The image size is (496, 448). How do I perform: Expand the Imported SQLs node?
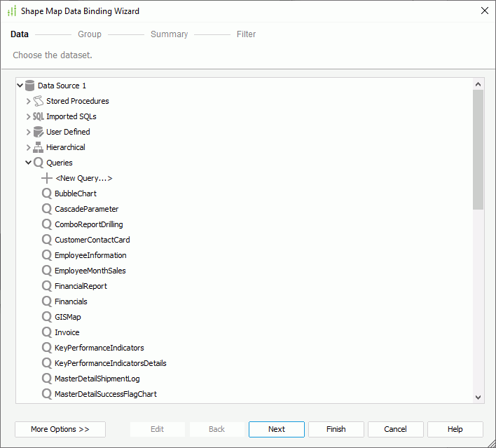[29, 116]
